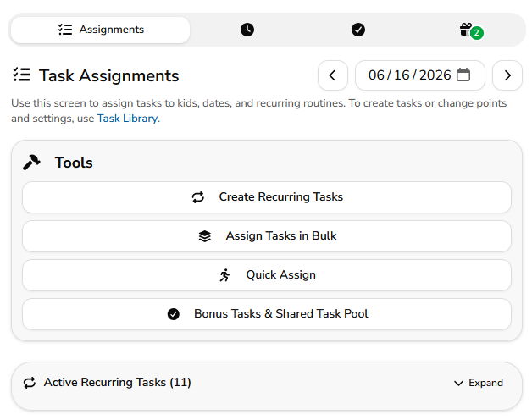This screenshot has width=532, height=420.
Task: Open the checkmark approvals tab
Action: point(358,30)
